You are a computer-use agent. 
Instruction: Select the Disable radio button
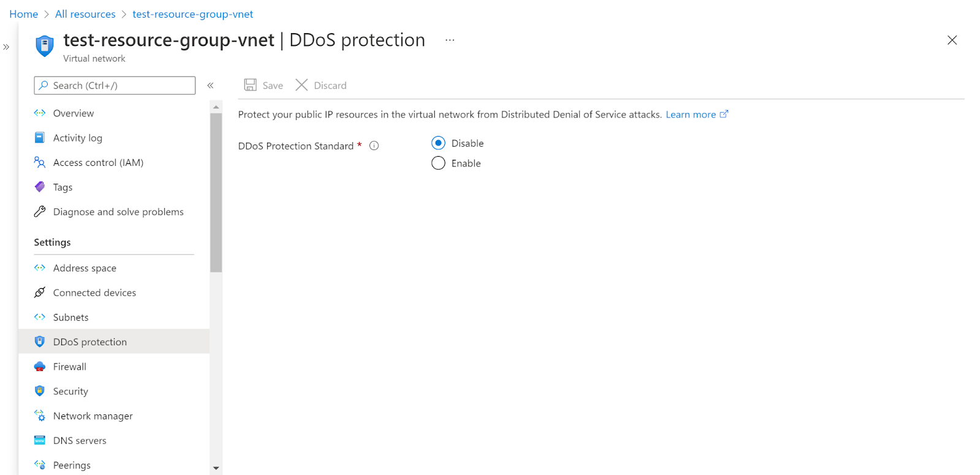tap(439, 143)
